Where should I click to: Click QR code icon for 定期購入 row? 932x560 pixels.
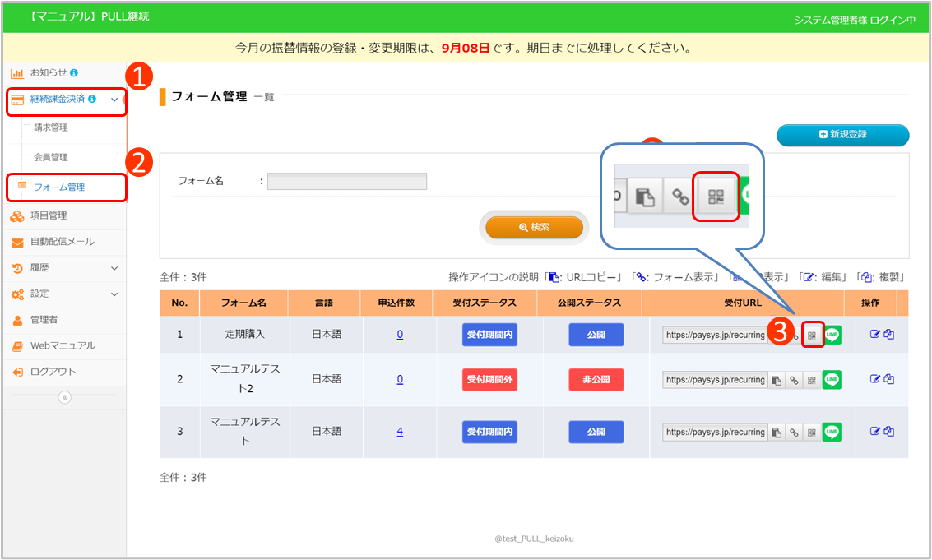812,336
